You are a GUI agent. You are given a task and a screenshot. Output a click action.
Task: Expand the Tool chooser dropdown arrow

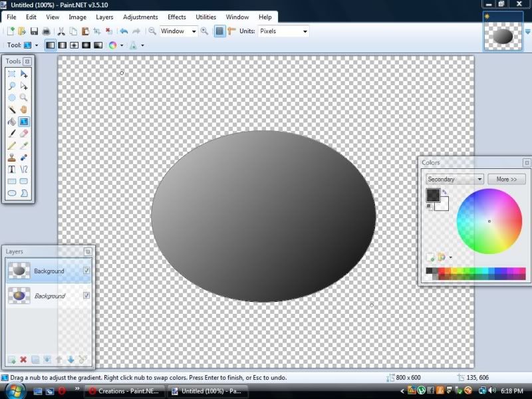click(x=37, y=45)
